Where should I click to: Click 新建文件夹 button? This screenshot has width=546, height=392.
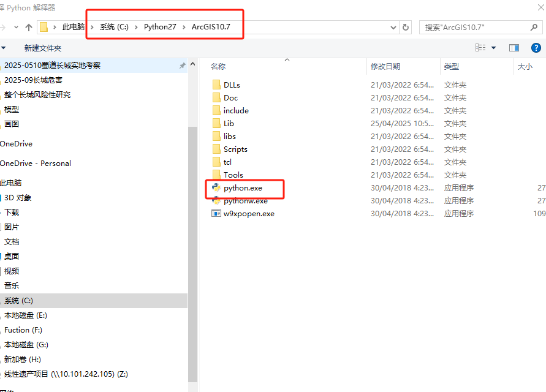[43, 48]
